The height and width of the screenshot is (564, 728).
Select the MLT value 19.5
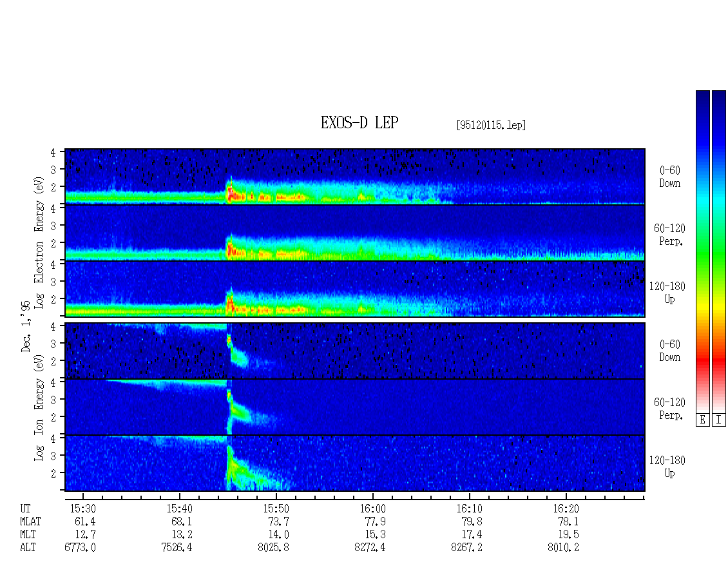[568, 535]
